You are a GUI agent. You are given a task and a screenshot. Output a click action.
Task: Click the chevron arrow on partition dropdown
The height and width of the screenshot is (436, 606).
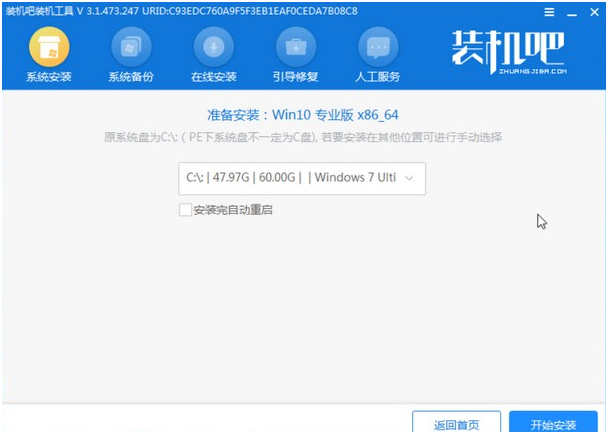(x=411, y=179)
